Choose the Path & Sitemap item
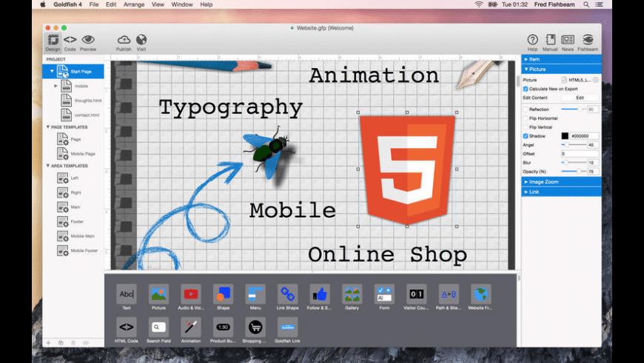644x363 pixels. 449,297
